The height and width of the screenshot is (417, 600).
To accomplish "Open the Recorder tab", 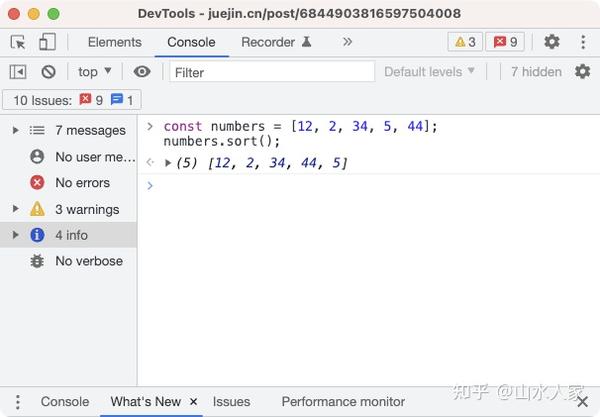I will point(277,42).
